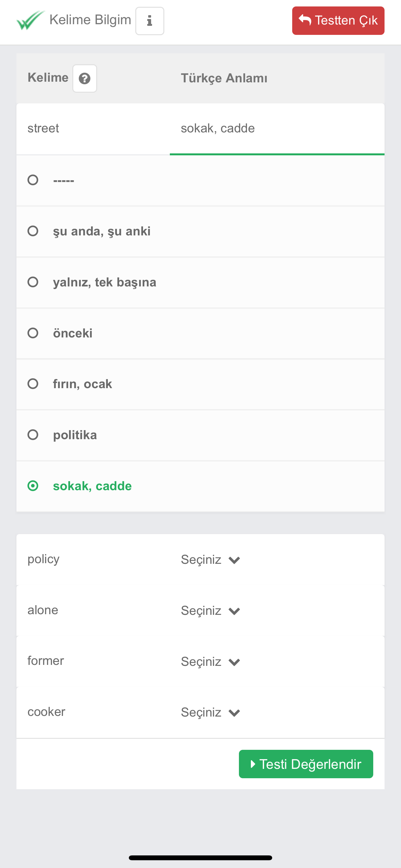Expand the Seçiniz dropdown for 'policy'

click(210, 560)
